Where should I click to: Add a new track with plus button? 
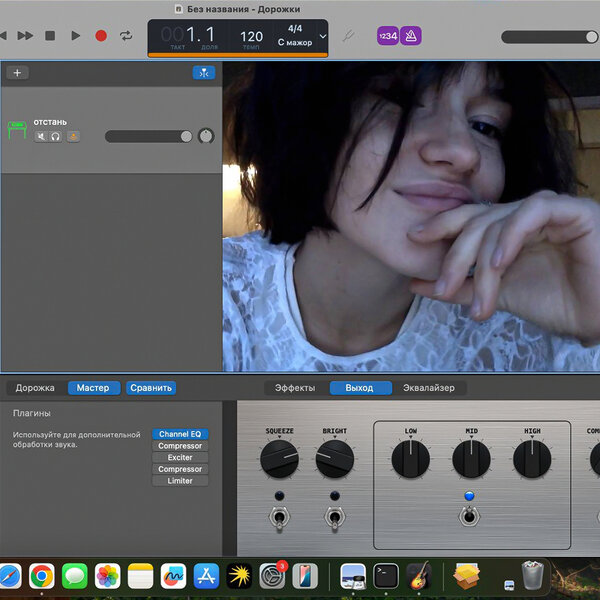(18, 73)
